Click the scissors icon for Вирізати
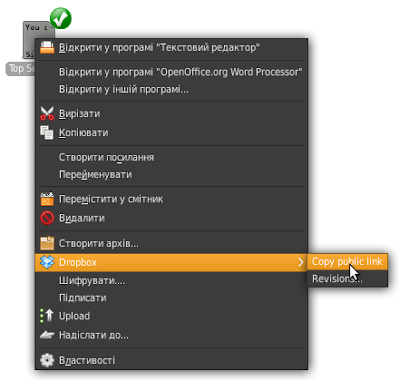The image size is (400, 381). pyautogui.click(x=47, y=113)
